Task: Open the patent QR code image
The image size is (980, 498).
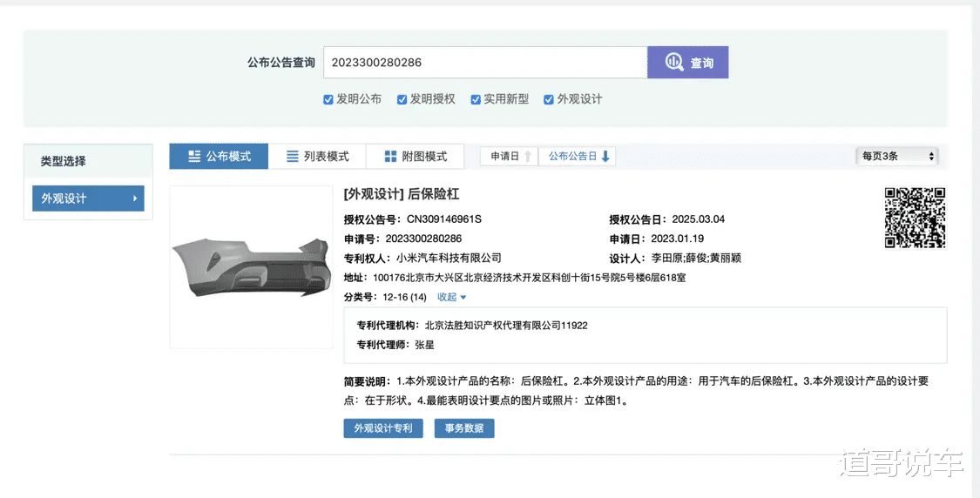Action: [x=915, y=218]
